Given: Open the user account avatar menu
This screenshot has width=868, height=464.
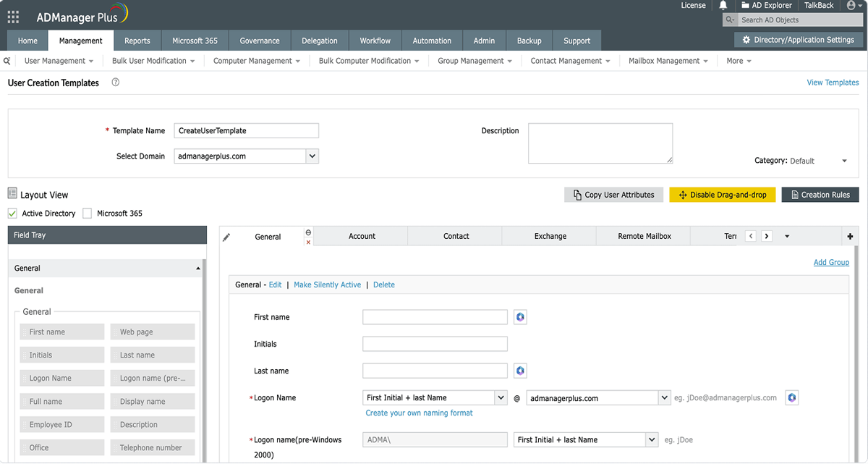Looking at the screenshot, I should click(x=854, y=6).
